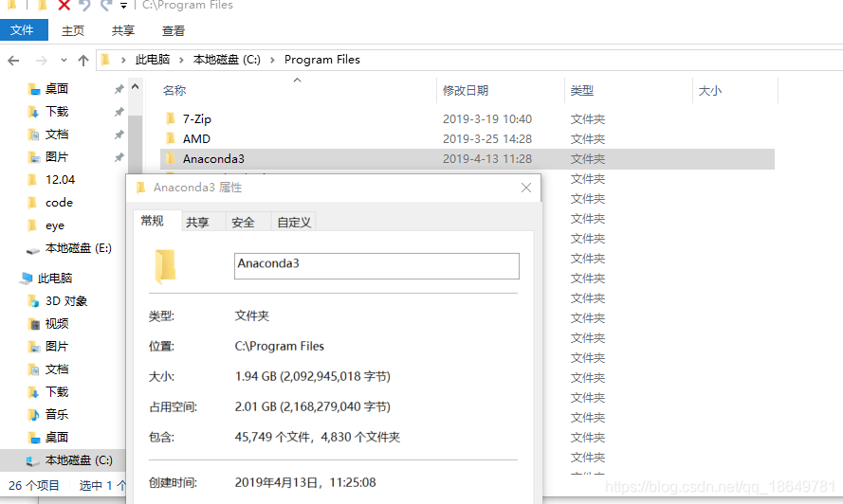This screenshot has width=843, height=504.
Task: Click the size value 1.94 GB text
Action: click(x=313, y=376)
